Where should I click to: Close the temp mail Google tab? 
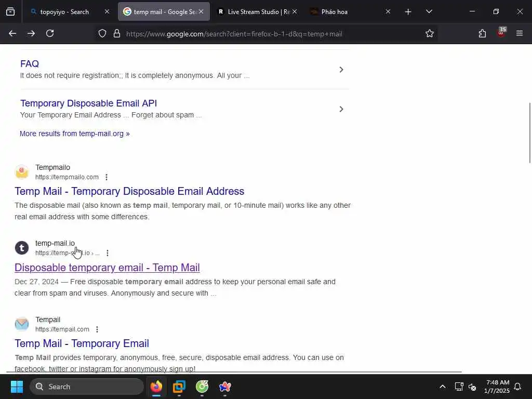pos(201,11)
